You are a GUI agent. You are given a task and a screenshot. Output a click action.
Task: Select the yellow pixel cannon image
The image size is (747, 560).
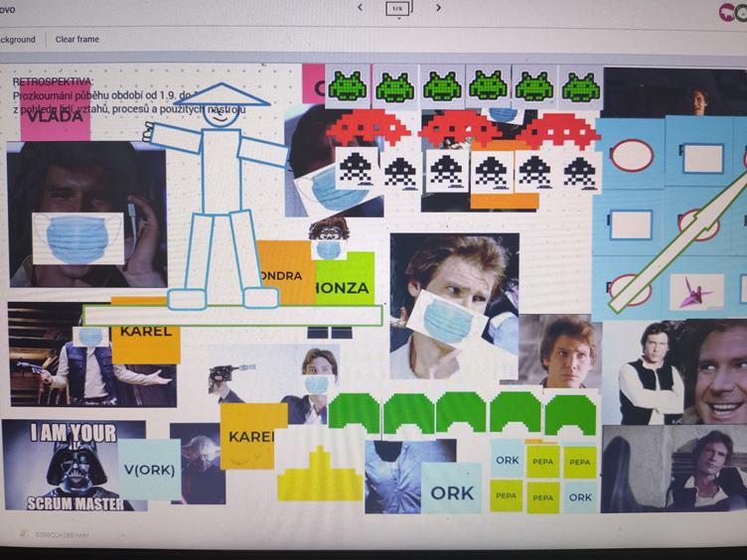click(x=320, y=474)
